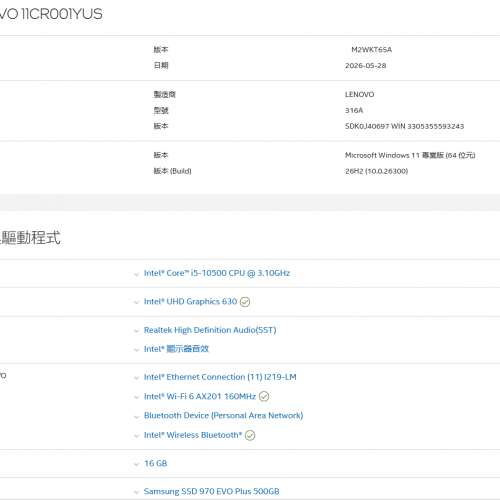
Task: Select model value 316A
Action: coord(354,110)
